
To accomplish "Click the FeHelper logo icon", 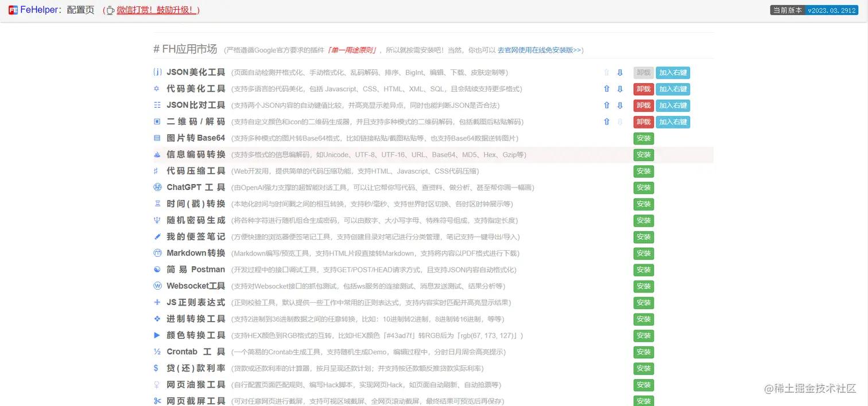I will 13,10.
